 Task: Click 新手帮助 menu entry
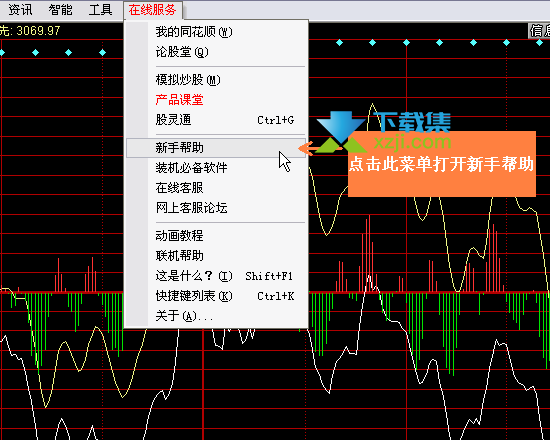click(216, 148)
